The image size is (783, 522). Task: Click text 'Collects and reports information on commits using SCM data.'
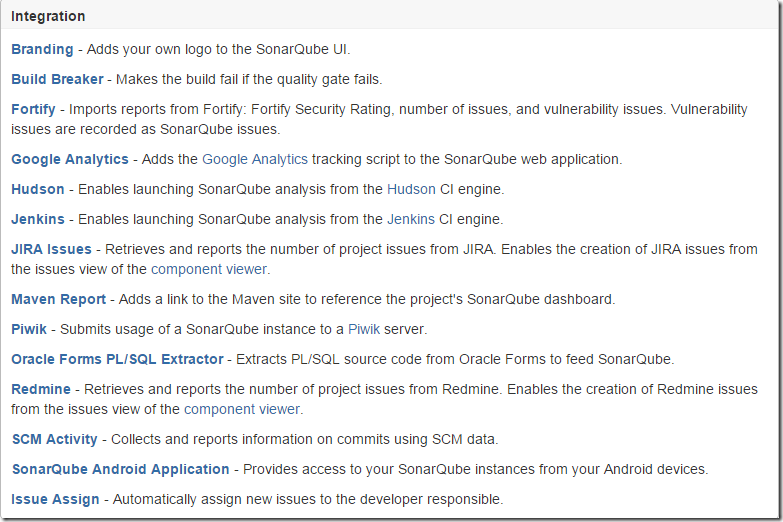(305, 439)
